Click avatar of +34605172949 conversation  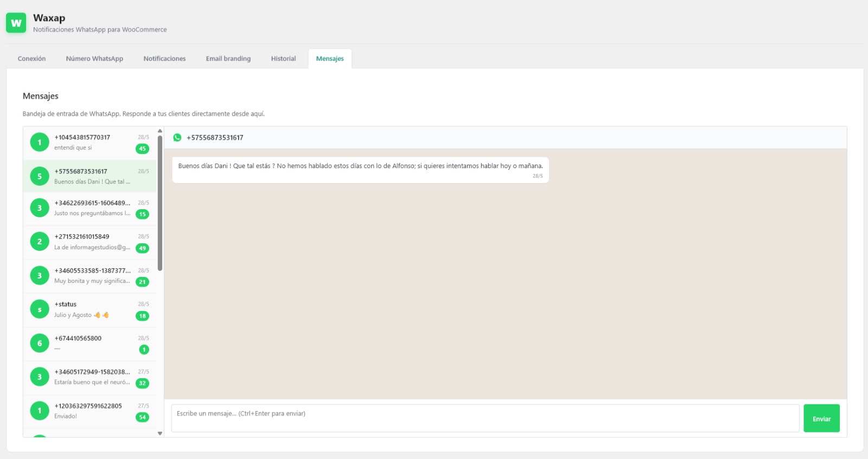(x=40, y=377)
